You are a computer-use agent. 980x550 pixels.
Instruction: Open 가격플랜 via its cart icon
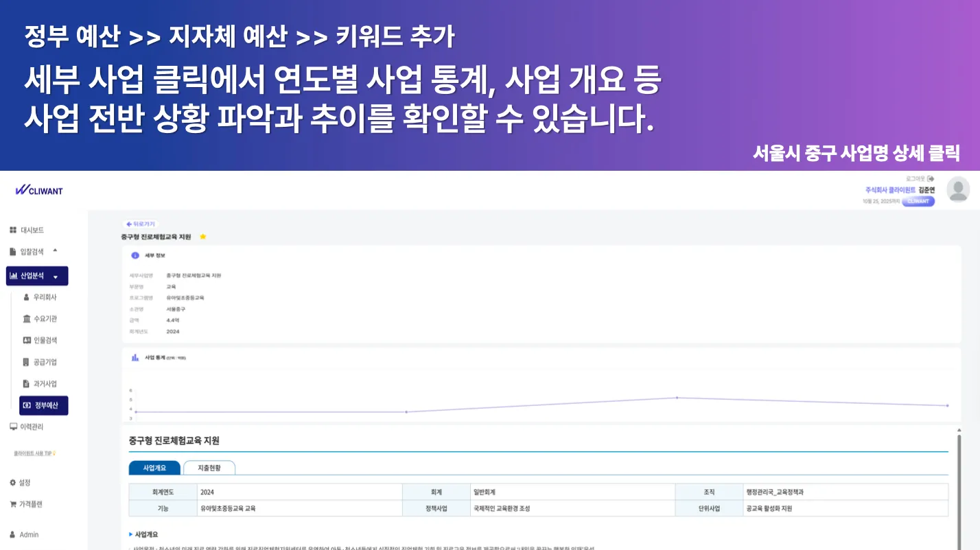click(13, 504)
